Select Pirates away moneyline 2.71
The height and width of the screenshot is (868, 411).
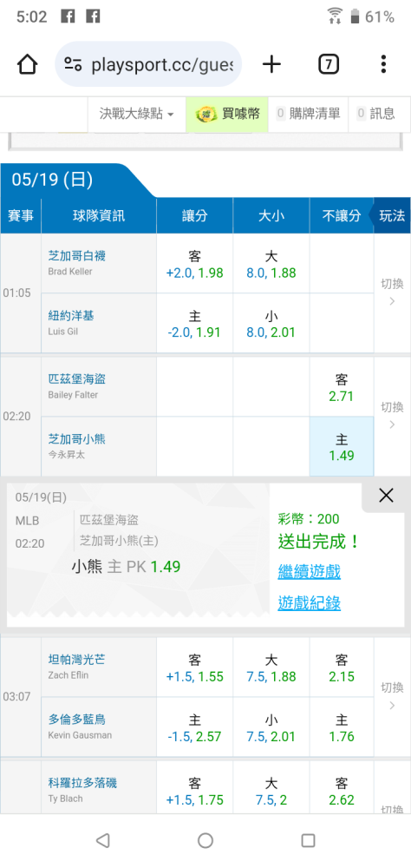pyautogui.click(x=342, y=387)
